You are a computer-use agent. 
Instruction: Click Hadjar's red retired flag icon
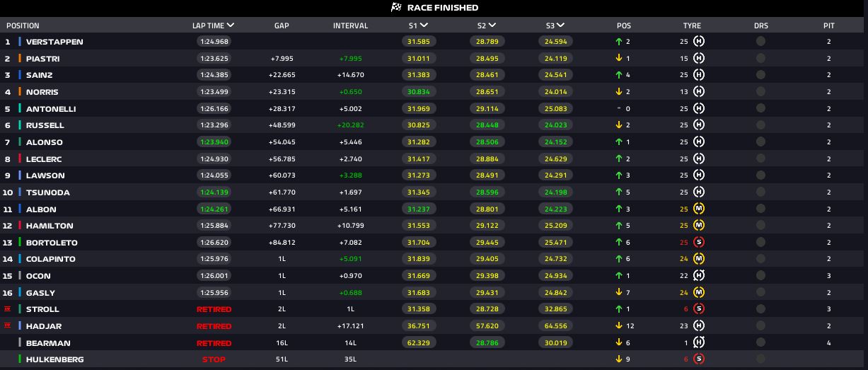click(x=8, y=326)
